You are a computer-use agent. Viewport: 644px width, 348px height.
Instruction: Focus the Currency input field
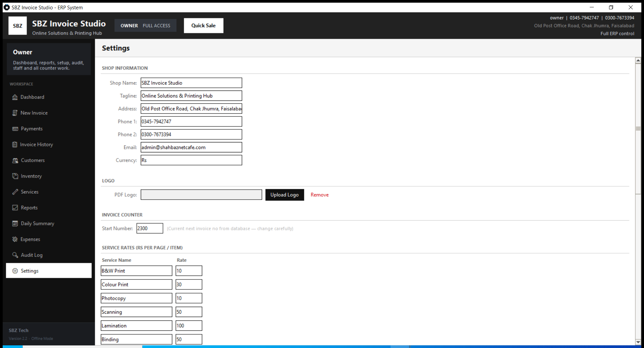tap(191, 160)
